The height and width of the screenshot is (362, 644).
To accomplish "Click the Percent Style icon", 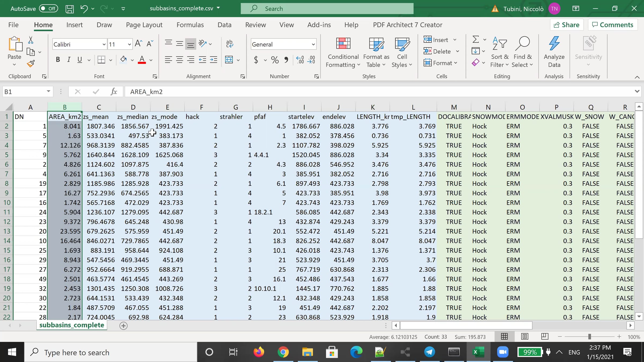I will (275, 60).
